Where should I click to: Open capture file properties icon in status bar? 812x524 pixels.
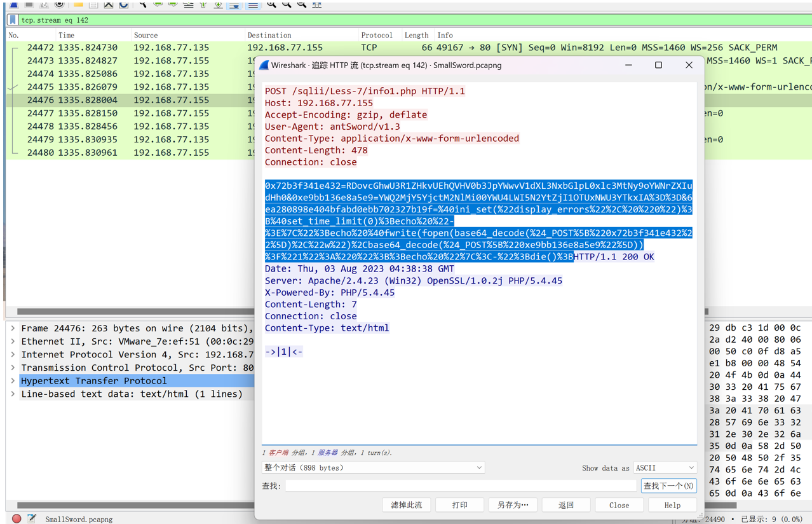pyautogui.click(x=32, y=518)
